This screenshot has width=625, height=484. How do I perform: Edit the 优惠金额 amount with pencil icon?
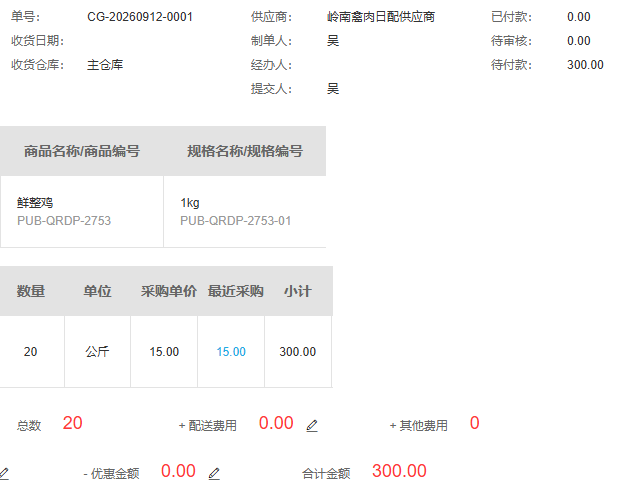[214, 474]
